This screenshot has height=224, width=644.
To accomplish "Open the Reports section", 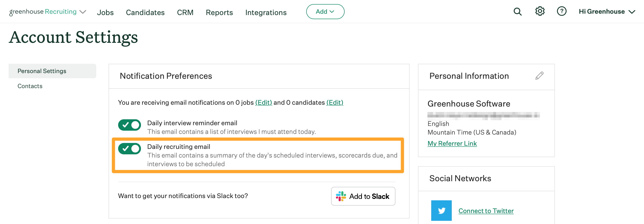I will [x=219, y=12].
